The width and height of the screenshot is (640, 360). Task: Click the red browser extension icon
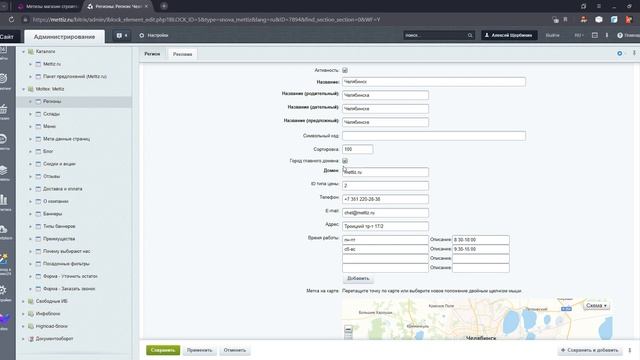(630, 19)
